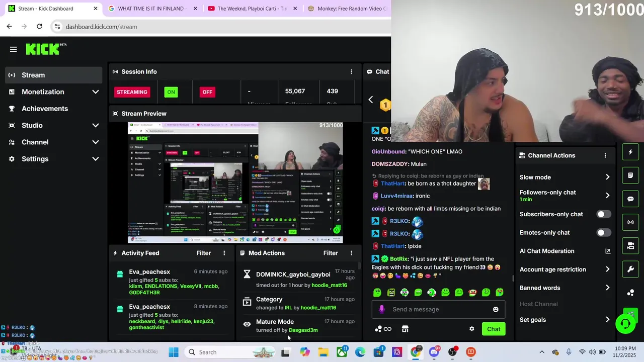Expand the Settings sidebar section
This screenshot has height=362, width=644.
[x=96, y=159]
